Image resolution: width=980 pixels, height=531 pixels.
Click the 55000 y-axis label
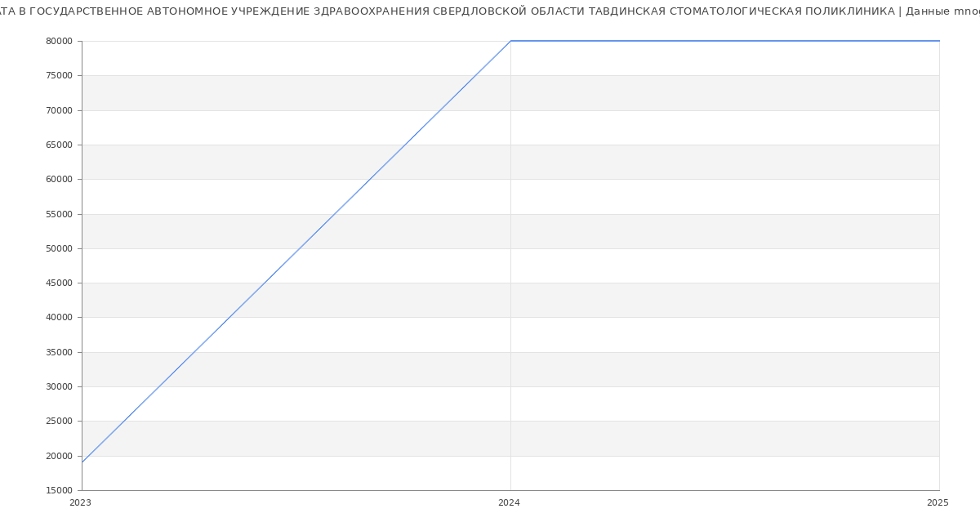point(59,214)
